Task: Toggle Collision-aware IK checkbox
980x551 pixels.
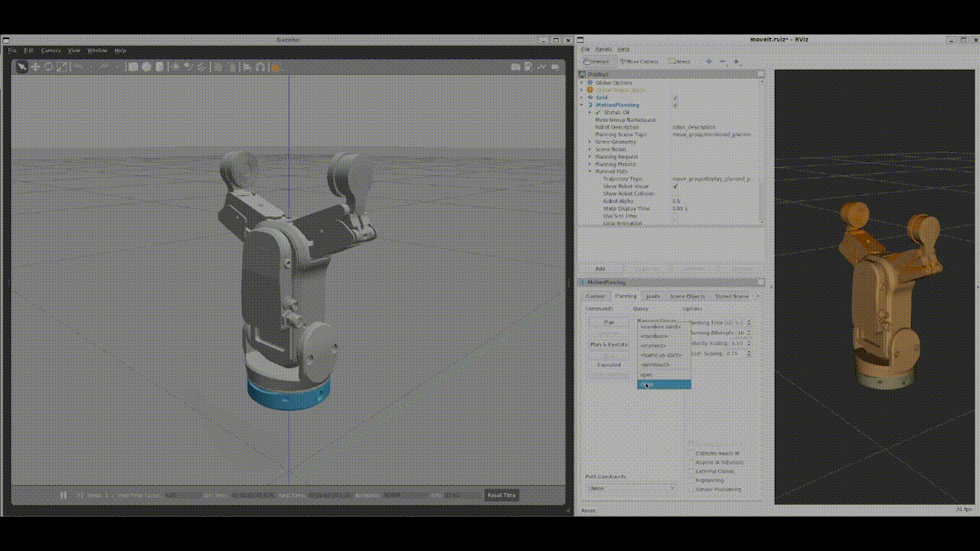Action: (692, 453)
